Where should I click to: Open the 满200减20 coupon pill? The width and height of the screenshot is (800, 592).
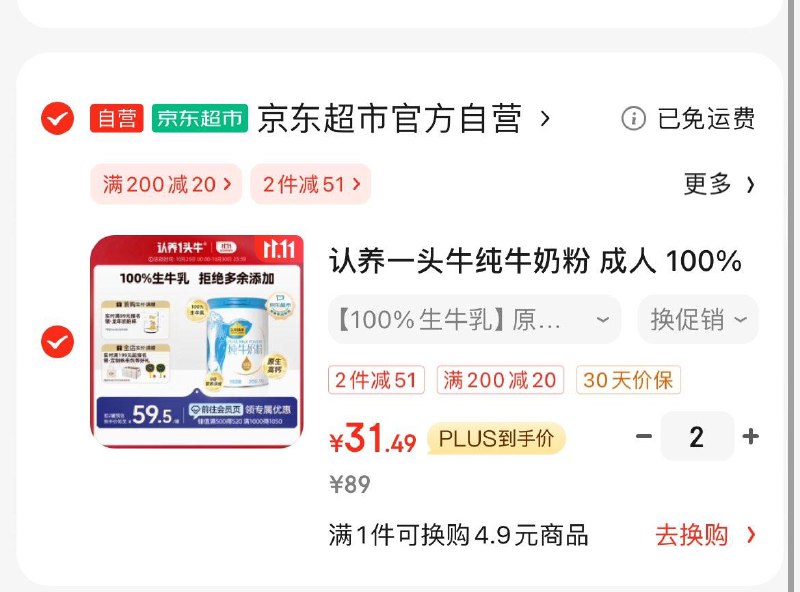pos(166,184)
